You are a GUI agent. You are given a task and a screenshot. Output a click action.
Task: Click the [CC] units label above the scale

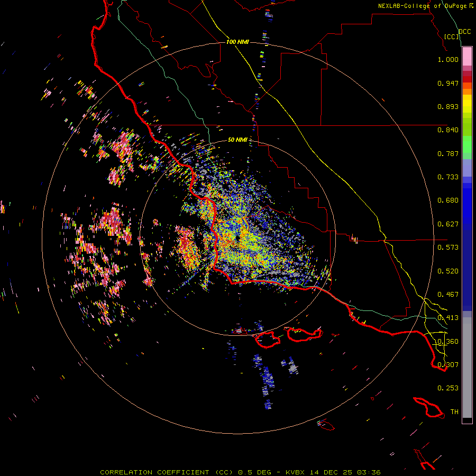452,36
